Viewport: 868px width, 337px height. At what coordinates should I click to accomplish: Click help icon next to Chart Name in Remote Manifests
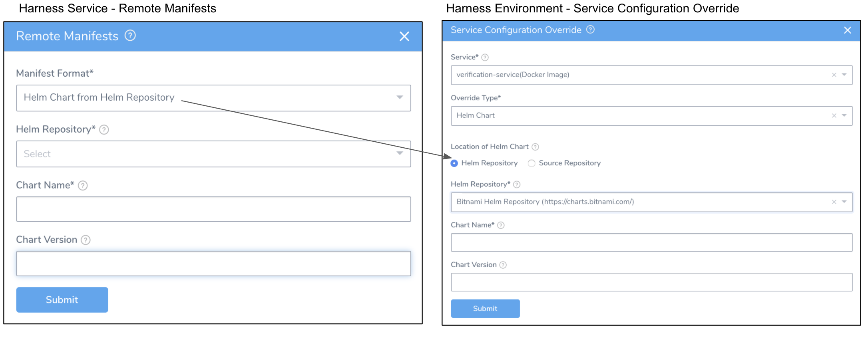pyautogui.click(x=83, y=186)
